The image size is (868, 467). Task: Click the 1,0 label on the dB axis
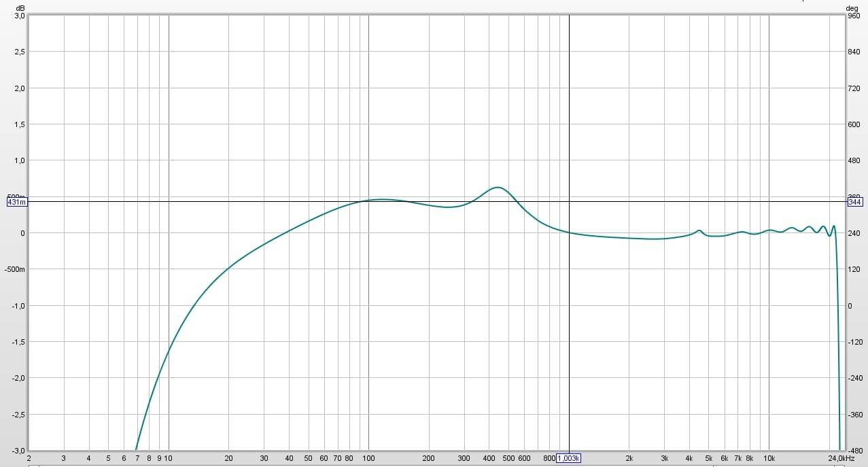(x=20, y=160)
